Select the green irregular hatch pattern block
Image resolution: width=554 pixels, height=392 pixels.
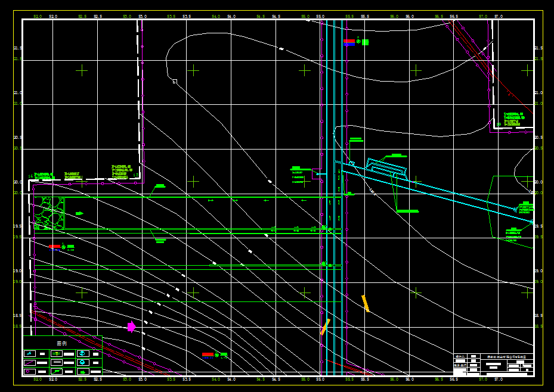(49, 214)
